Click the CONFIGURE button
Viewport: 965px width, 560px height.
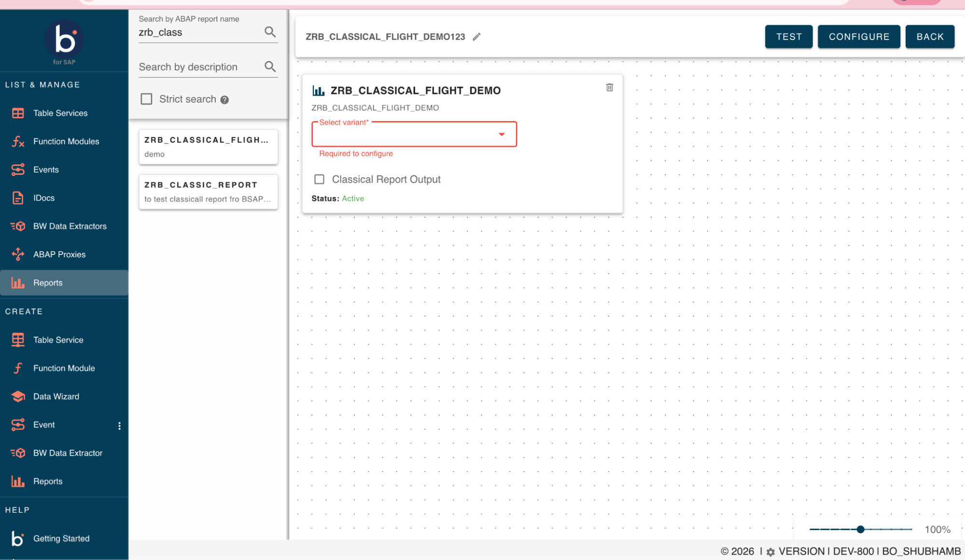859,37
